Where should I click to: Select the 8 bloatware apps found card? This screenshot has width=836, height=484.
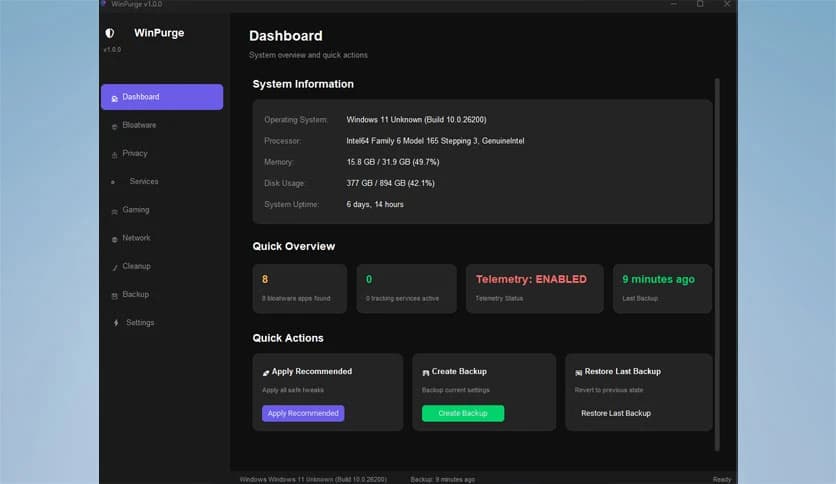tap(300, 288)
